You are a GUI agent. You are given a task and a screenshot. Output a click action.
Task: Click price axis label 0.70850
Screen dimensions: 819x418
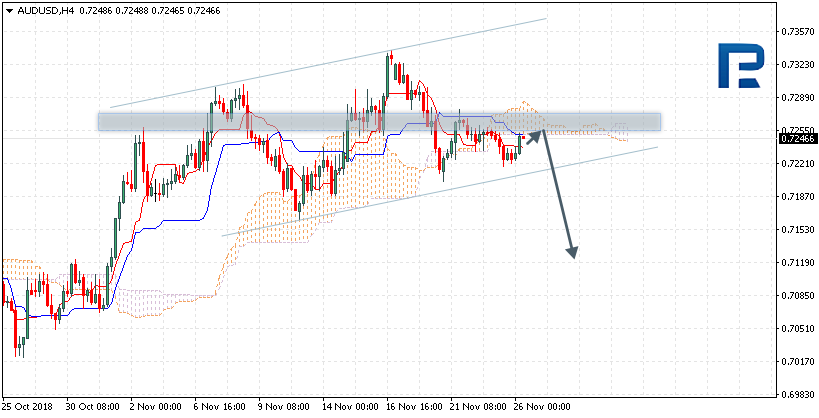799,295
